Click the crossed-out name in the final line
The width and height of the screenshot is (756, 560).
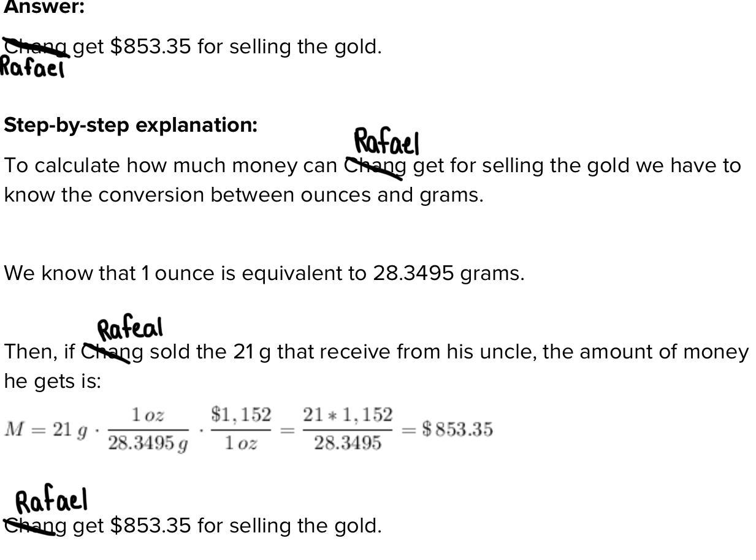[35, 526]
